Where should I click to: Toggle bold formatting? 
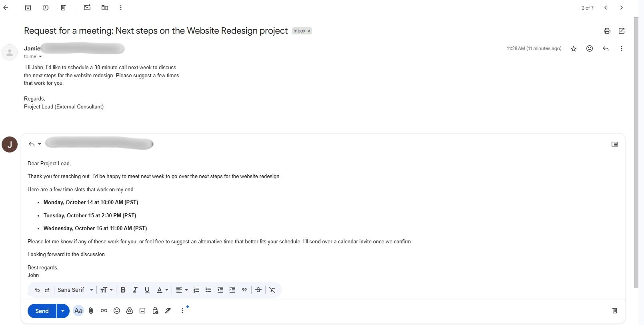[123, 290]
